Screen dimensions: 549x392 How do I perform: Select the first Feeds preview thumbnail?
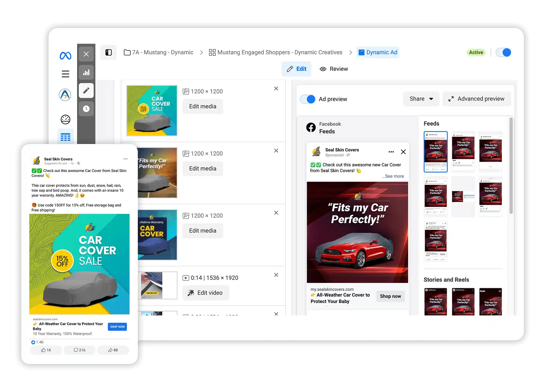click(x=435, y=152)
